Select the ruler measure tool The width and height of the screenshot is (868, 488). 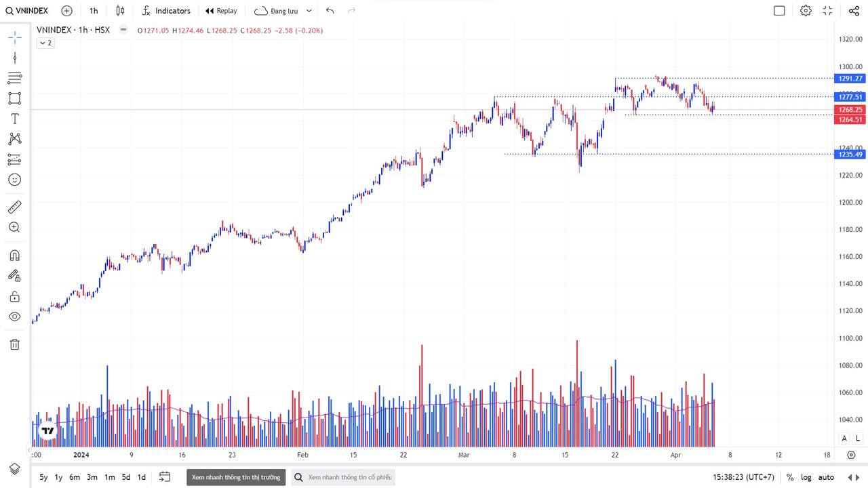coord(15,207)
